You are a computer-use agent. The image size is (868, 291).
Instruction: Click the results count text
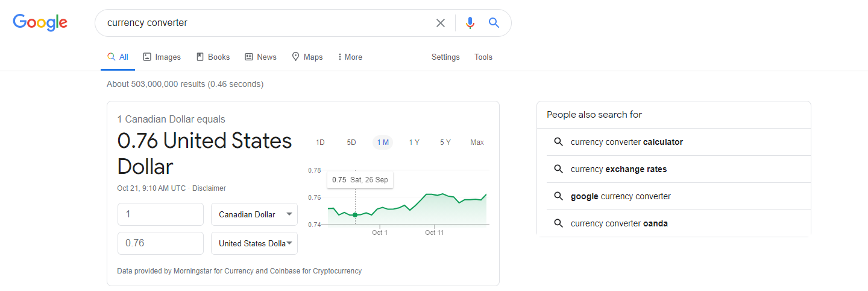(x=185, y=84)
